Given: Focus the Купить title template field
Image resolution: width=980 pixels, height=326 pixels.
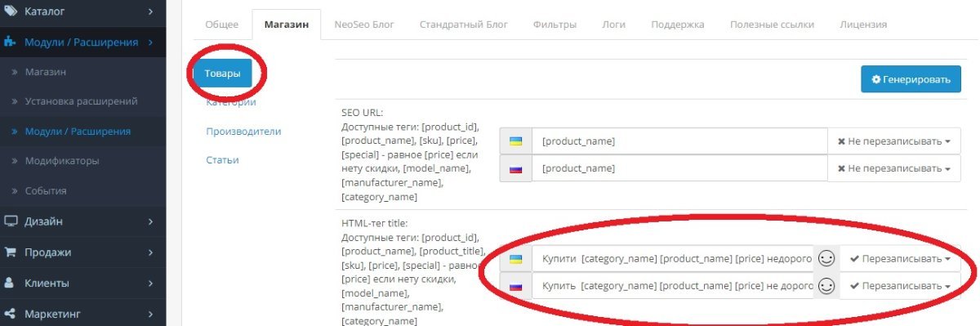Looking at the screenshot, I should coord(673,287).
